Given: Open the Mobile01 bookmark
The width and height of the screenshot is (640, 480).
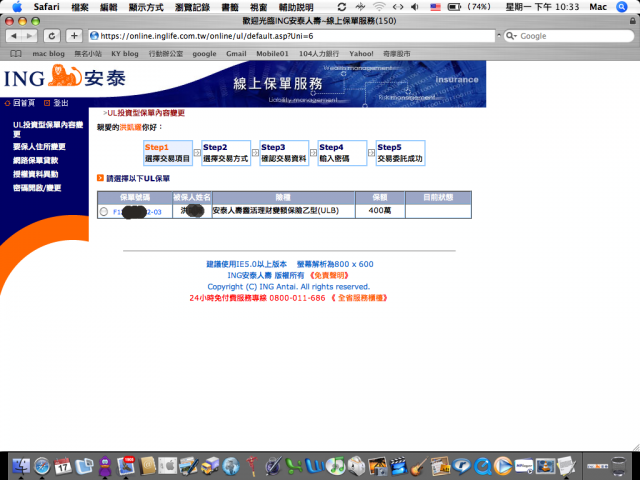Looking at the screenshot, I should pos(272,53).
